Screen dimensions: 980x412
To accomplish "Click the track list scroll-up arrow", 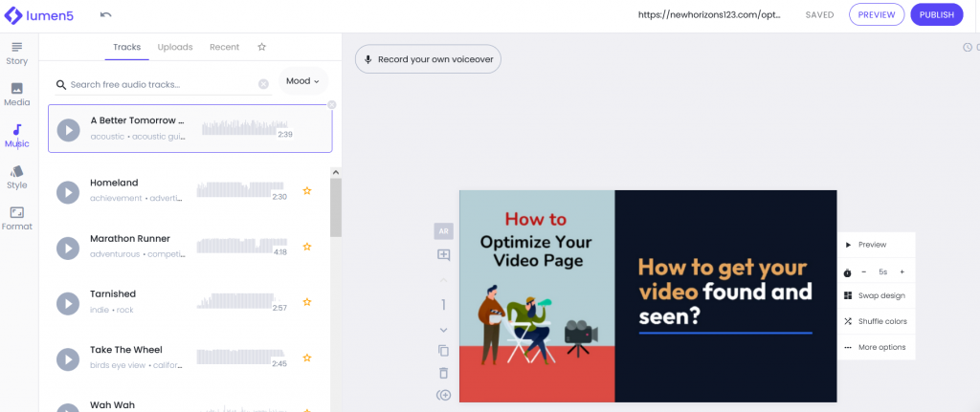I will [336, 172].
